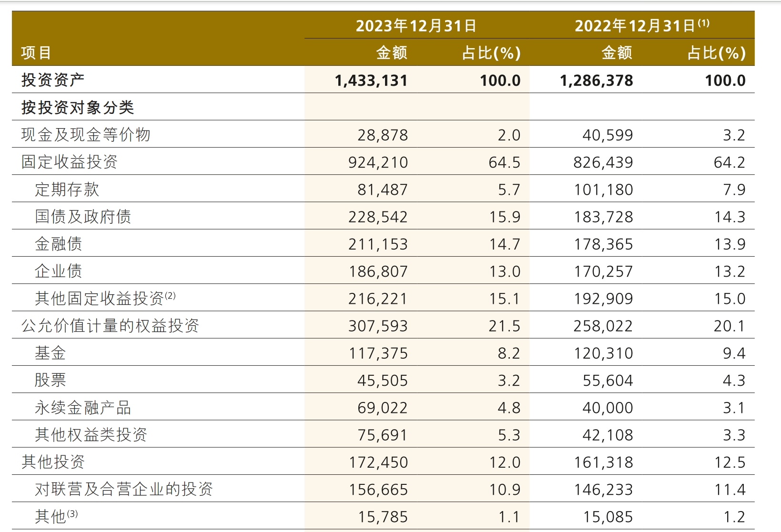Select the 投资资产 row label
The height and width of the screenshot is (532, 781).
(52, 80)
